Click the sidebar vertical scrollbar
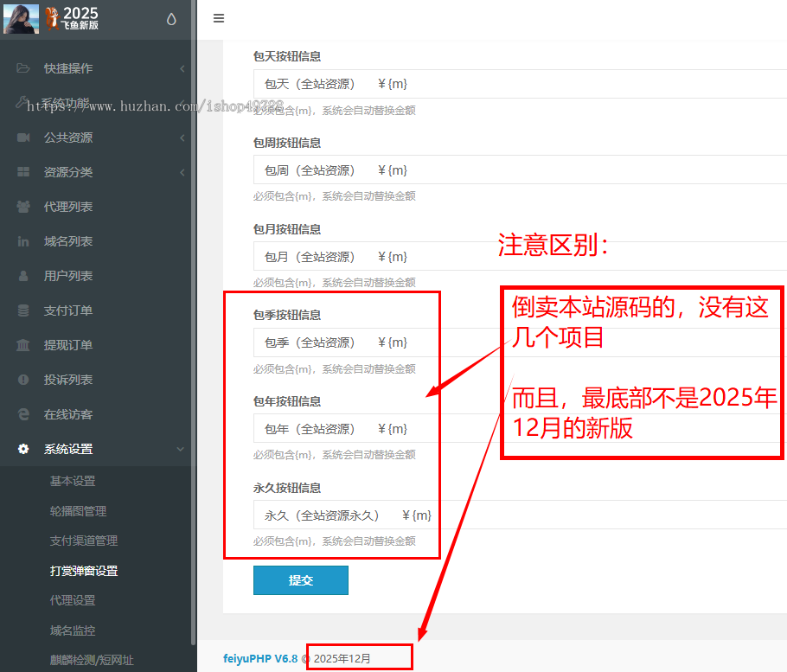Image resolution: width=787 pixels, height=672 pixels. (194, 321)
